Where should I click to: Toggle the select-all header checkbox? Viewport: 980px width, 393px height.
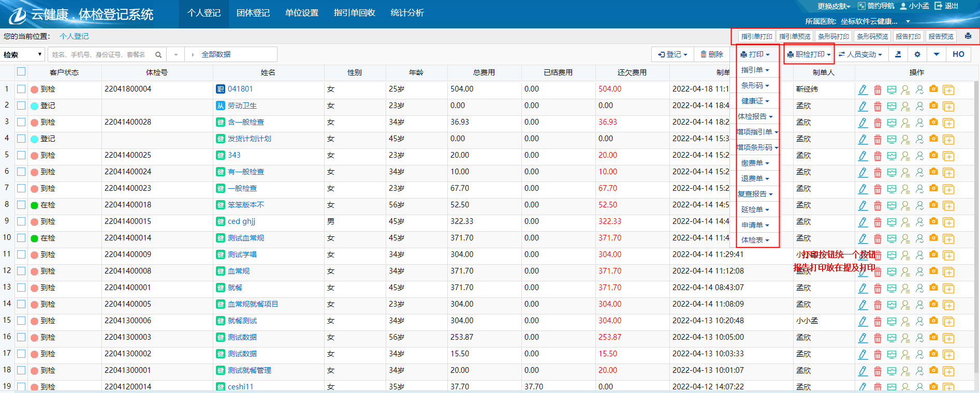pyautogui.click(x=21, y=71)
